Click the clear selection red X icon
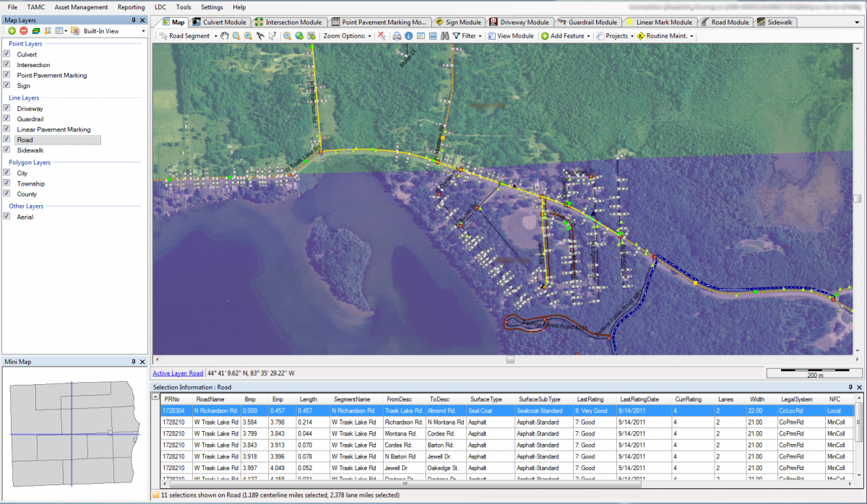 click(381, 35)
